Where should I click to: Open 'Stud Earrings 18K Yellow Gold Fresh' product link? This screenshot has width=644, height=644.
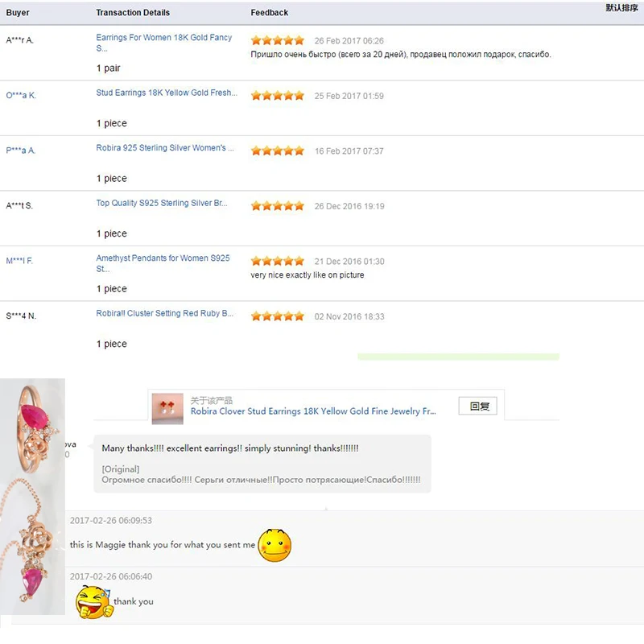point(167,93)
